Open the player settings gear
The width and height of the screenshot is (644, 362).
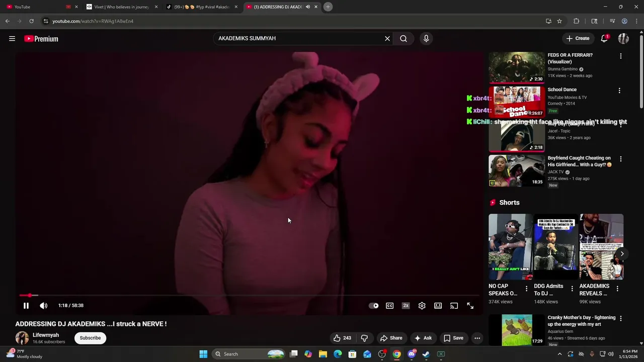[422, 306]
